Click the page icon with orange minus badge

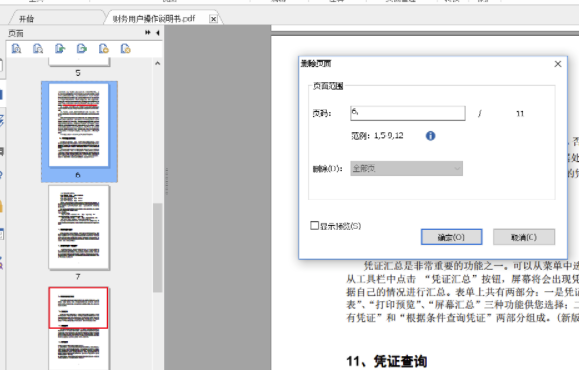click(x=104, y=49)
